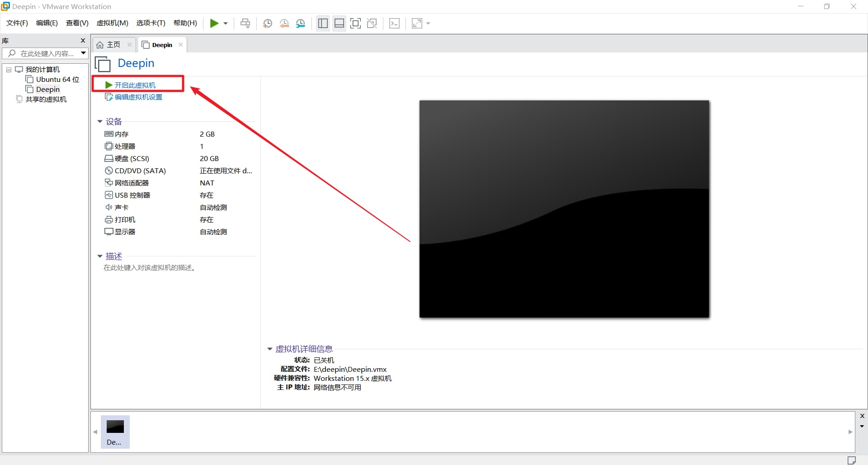The image size is (868, 465).
Task: Open the library search filter dropdown
Action: click(x=84, y=53)
